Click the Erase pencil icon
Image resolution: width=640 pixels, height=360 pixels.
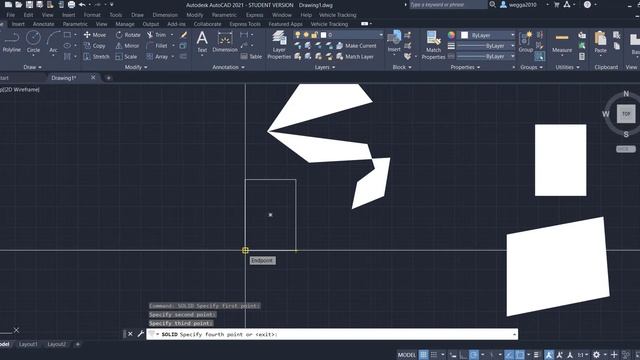(x=184, y=35)
